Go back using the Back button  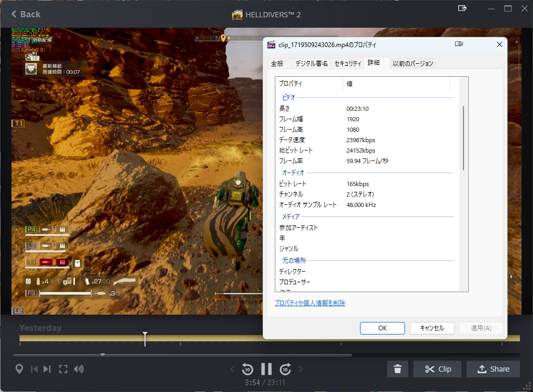[26, 14]
